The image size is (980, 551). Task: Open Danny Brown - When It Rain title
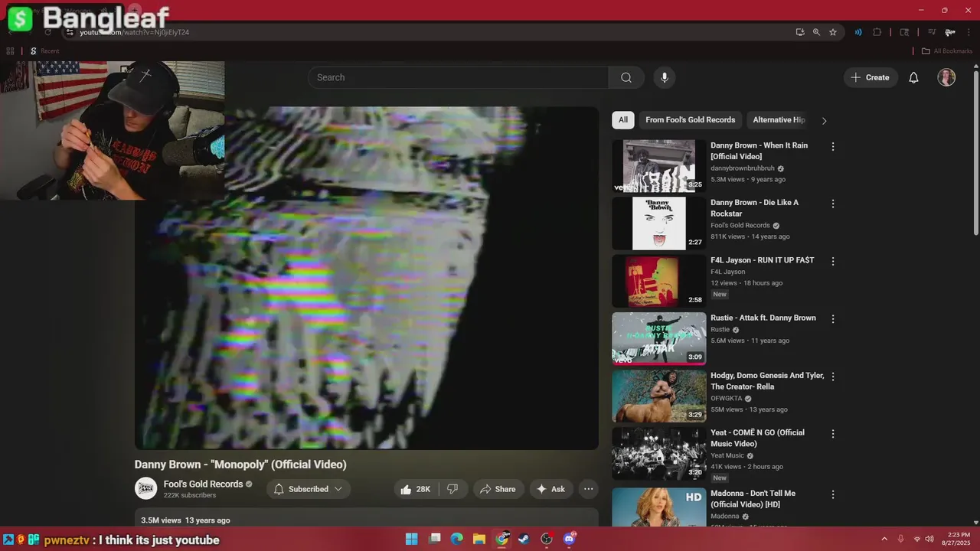[x=759, y=151]
